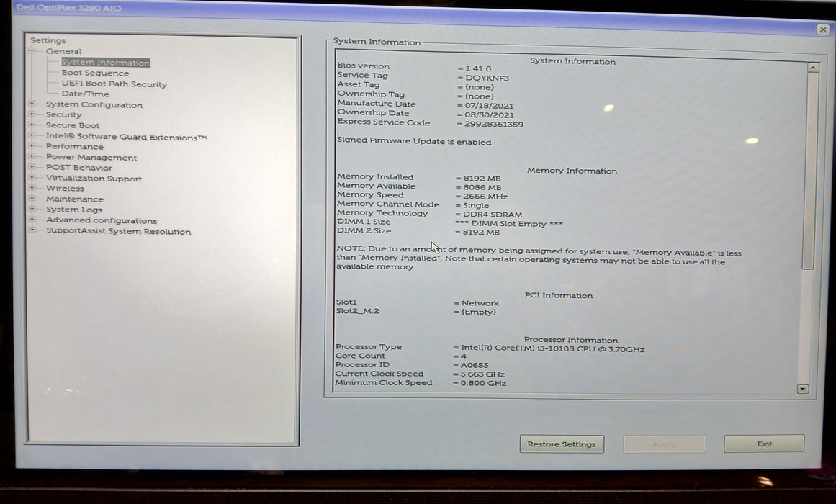Expand the Secure Boot node
Screen dimensions: 836x504
pos(32,125)
